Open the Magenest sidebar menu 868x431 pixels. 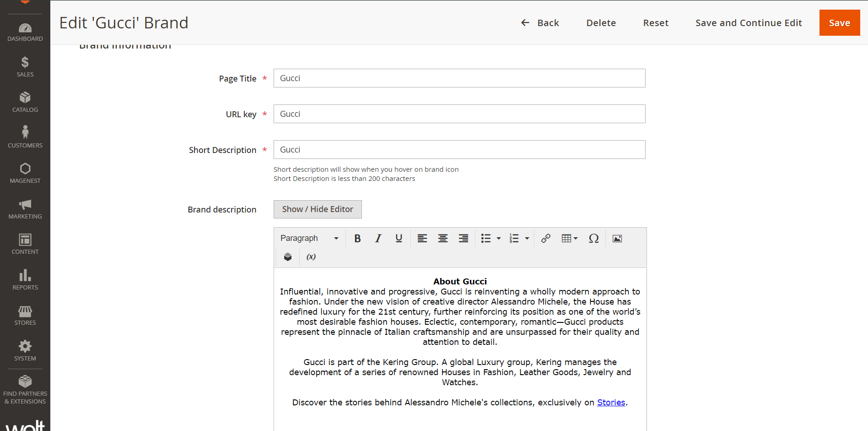[x=25, y=173]
